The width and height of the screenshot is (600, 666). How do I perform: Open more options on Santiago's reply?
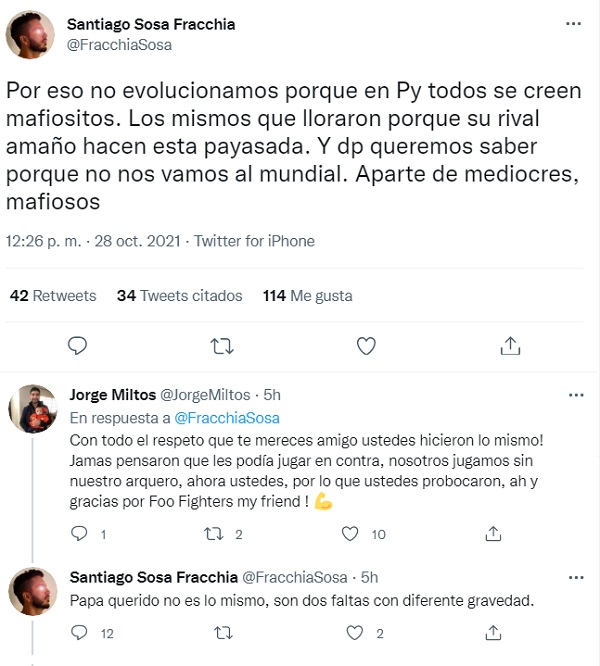click(575, 578)
